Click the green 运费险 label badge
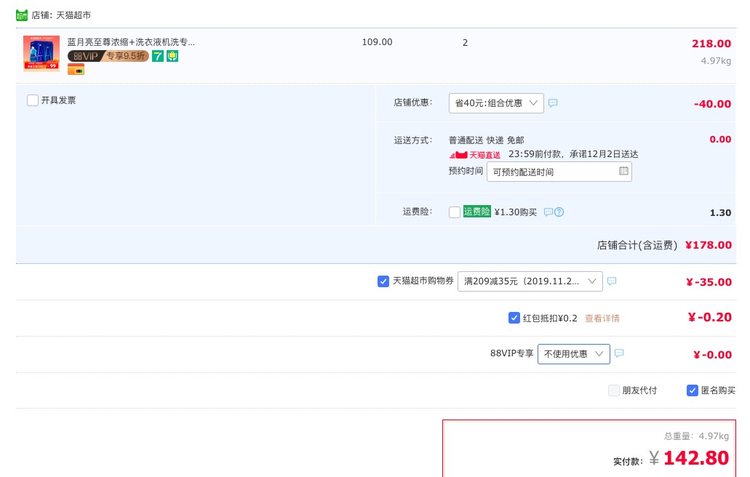750x477 pixels. 476,211
